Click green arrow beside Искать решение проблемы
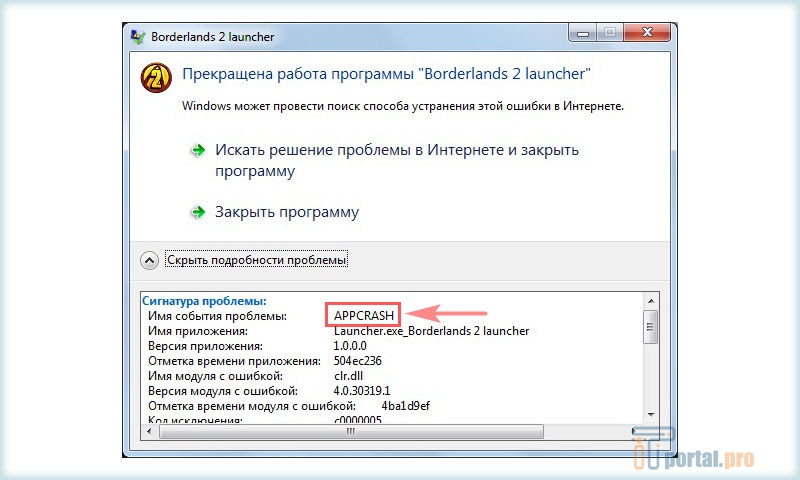This screenshot has height=480, width=800. click(198, 150)
